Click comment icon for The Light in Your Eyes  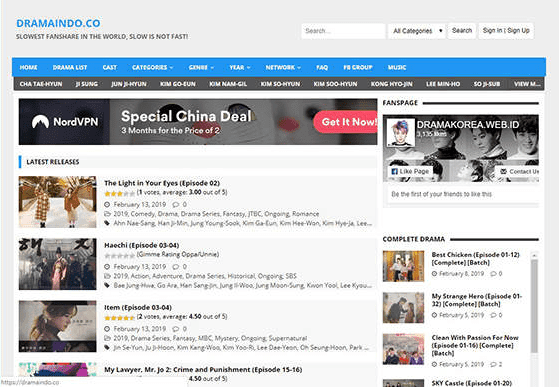(175, 205)
